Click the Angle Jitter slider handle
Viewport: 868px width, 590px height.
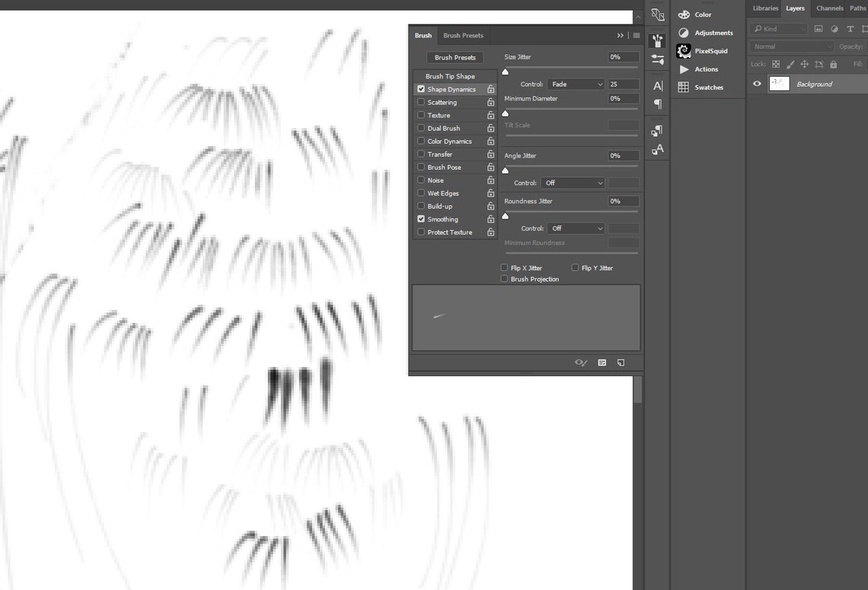[505, 171]
